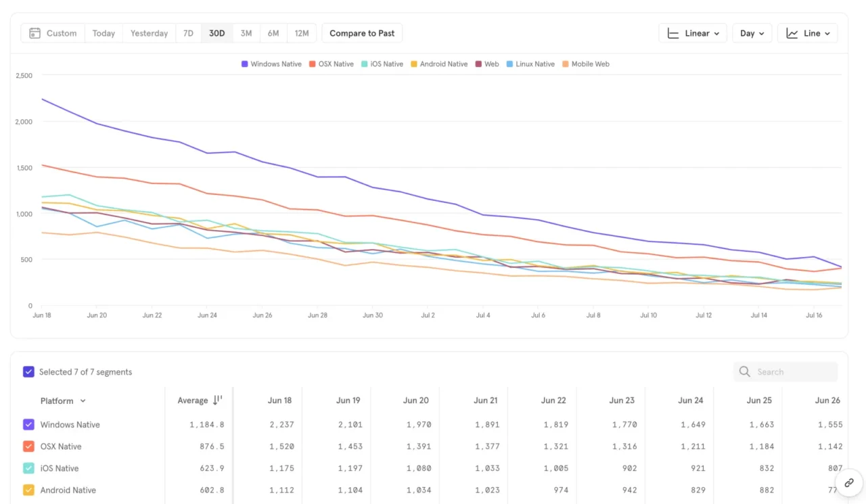Select the 30D range tab
Image resolution: width=866 pixels, height=504 pixels.
tap(216, 33)
